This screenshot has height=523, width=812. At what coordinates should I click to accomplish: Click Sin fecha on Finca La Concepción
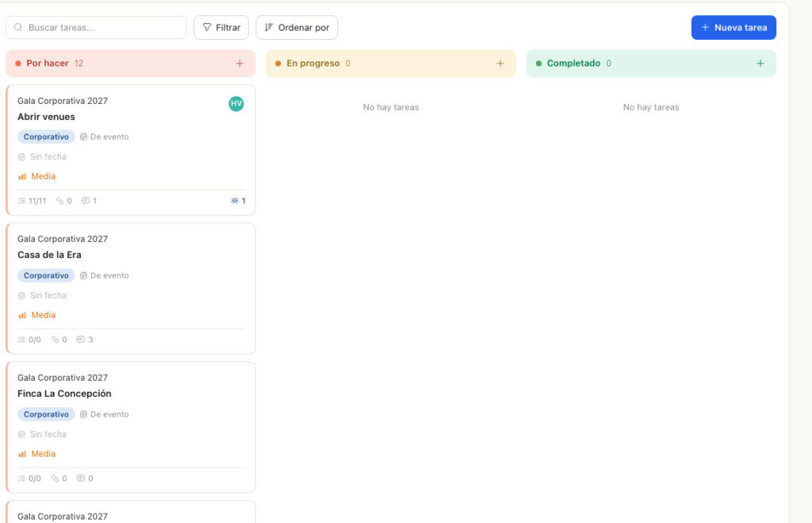tap(42, 434)
